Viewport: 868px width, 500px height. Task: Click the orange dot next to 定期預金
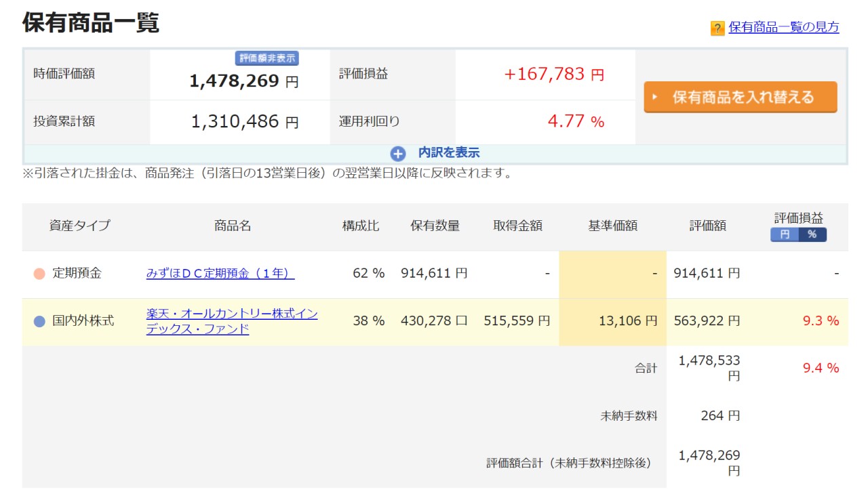coord(39,274)
